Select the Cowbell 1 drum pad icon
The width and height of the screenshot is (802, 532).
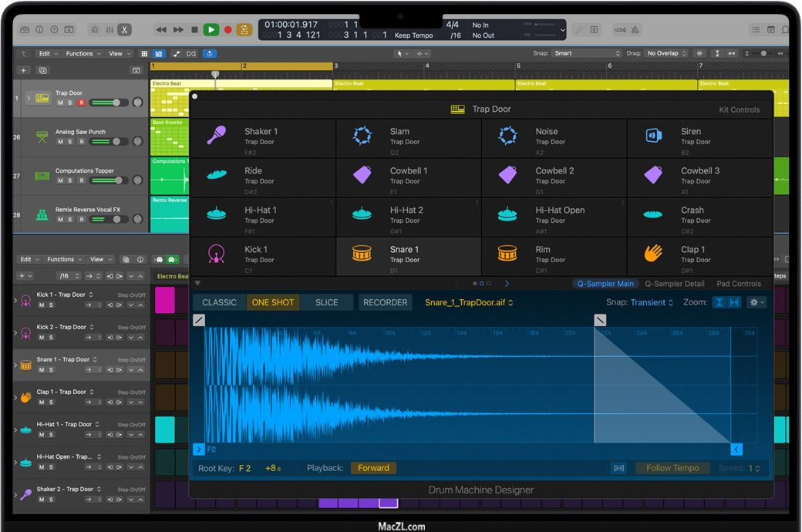[362, 175]
